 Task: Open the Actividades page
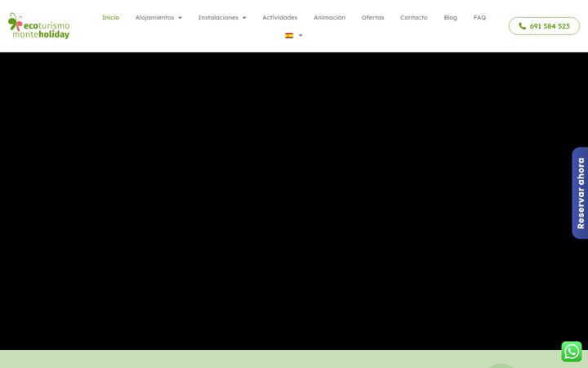(280, 17)
